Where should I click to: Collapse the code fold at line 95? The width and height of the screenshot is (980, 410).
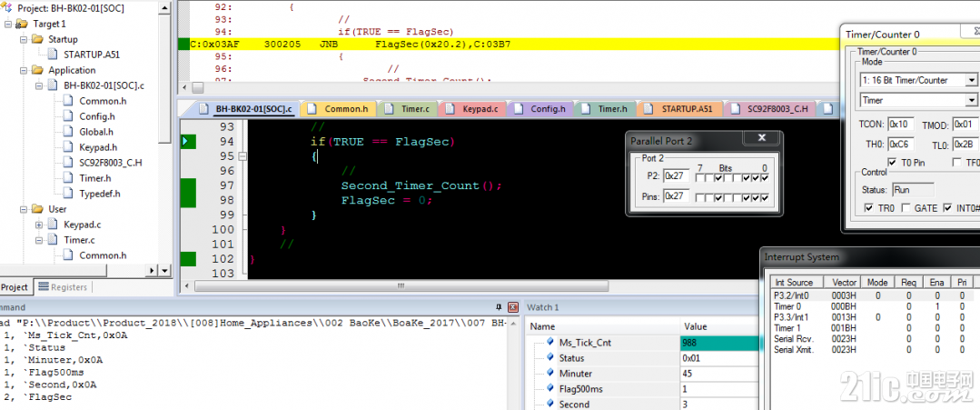(243, 156)
